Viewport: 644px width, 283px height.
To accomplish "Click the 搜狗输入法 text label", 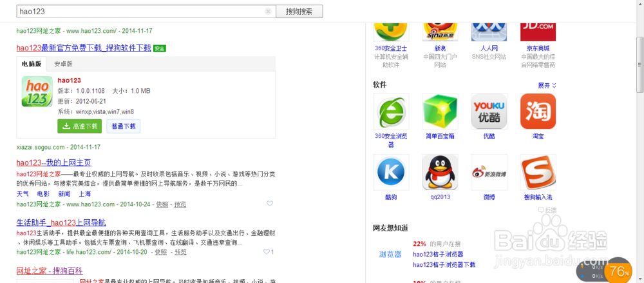I will tap(538, 197).
